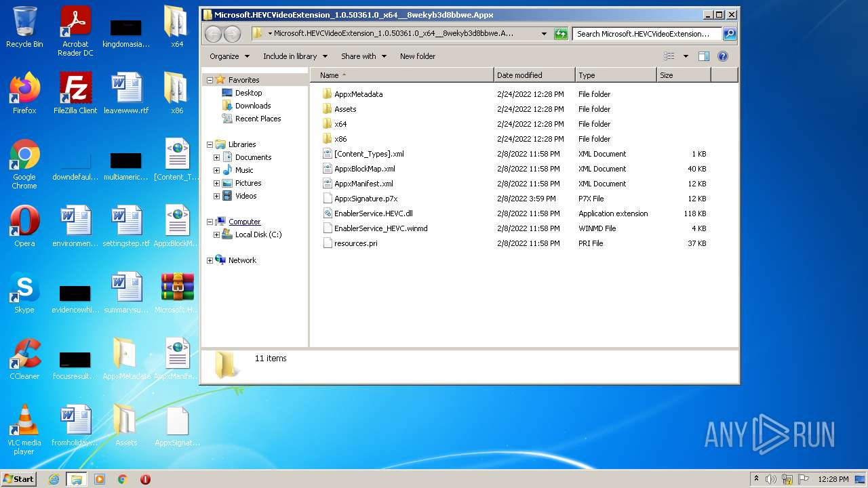Open the Start menu
Screen dimensions: 868x488
click(x=19, y=479)
